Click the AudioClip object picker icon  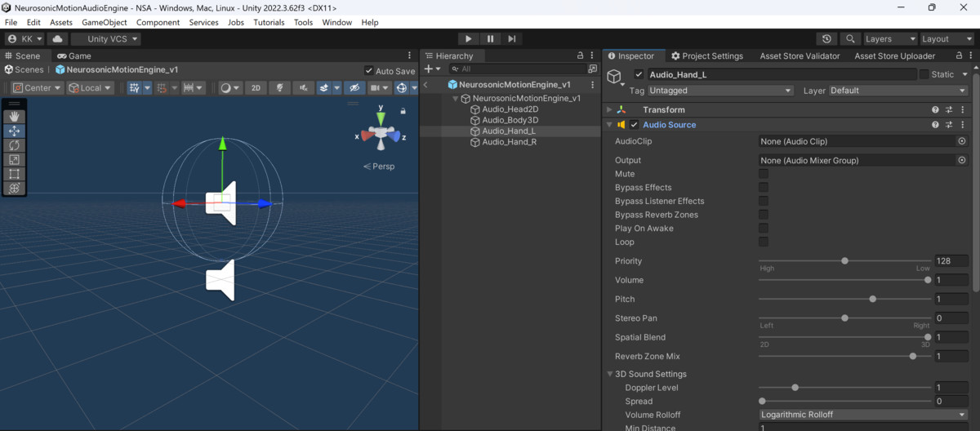click(x=962, y=141)
